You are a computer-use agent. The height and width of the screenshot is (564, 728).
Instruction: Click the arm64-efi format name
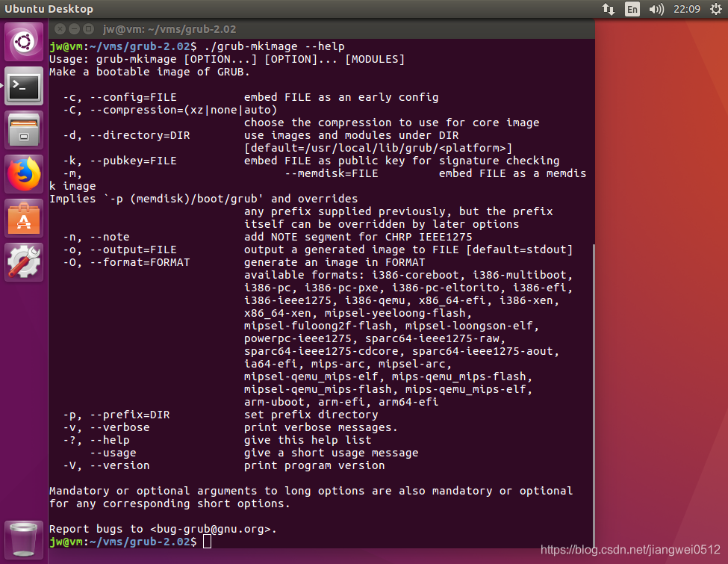click(408, 402)
